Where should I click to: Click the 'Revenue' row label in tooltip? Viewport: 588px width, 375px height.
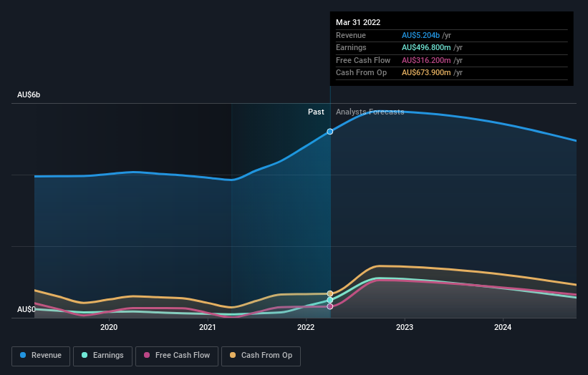tap(351, 35)
